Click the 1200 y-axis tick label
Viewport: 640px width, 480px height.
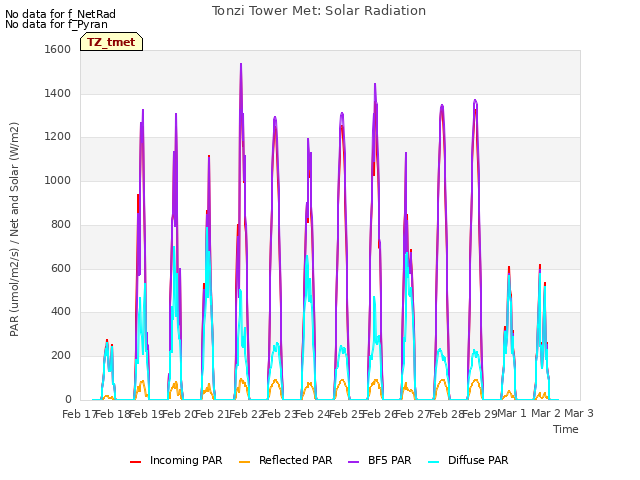[58, 137]
